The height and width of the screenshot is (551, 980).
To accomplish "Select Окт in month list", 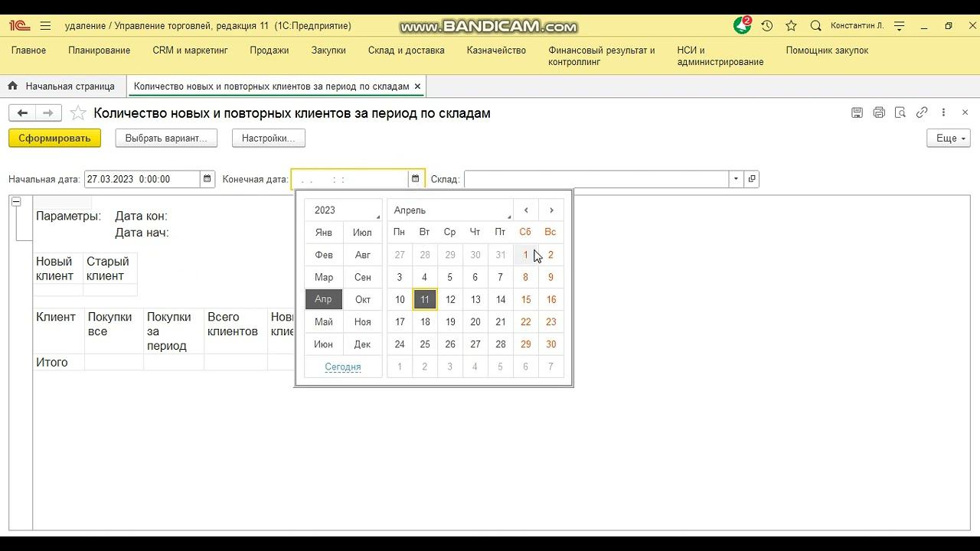I will [x=363, y=300].
